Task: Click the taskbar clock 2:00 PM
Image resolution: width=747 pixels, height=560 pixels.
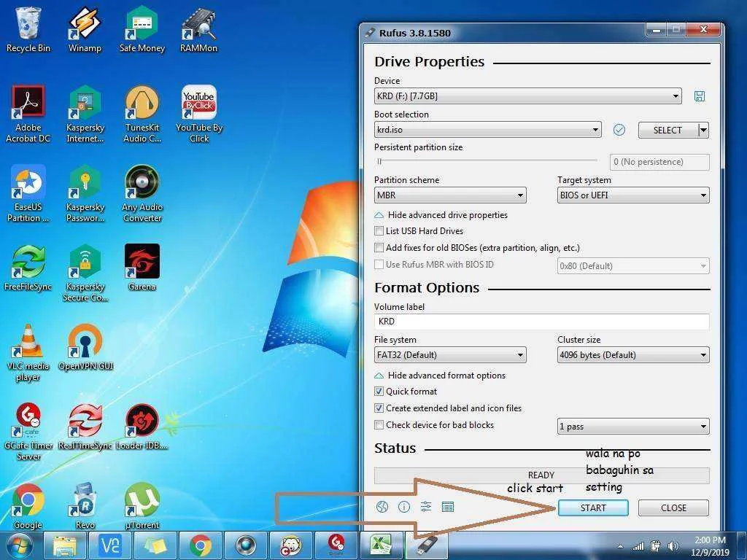Action: pyautogui.click(x=710, y=546)
